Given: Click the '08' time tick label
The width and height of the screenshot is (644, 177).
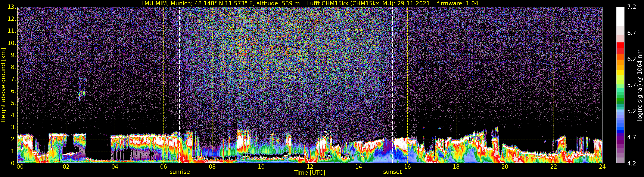Looking at the screenshot, I should (212, 167).
